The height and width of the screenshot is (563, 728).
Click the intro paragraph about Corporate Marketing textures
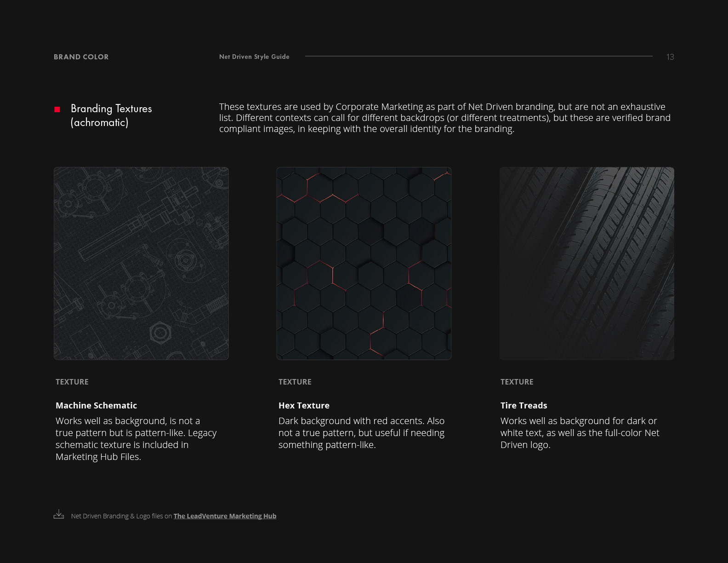445,118
